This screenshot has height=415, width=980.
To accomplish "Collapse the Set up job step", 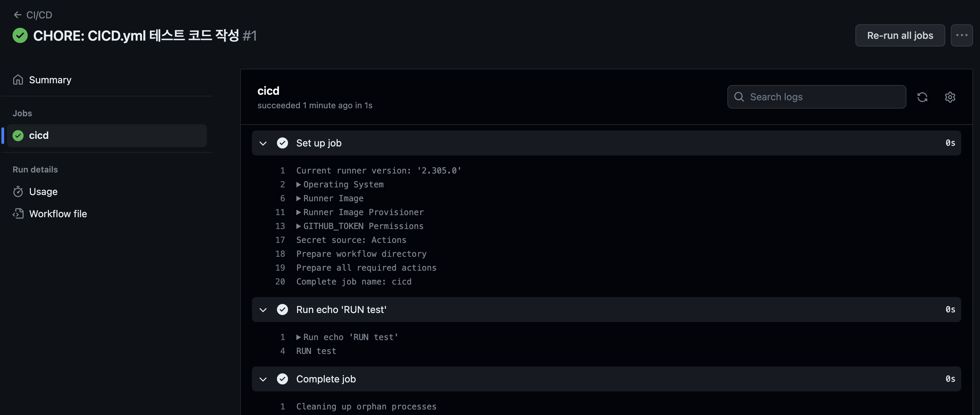I will 263,143.
